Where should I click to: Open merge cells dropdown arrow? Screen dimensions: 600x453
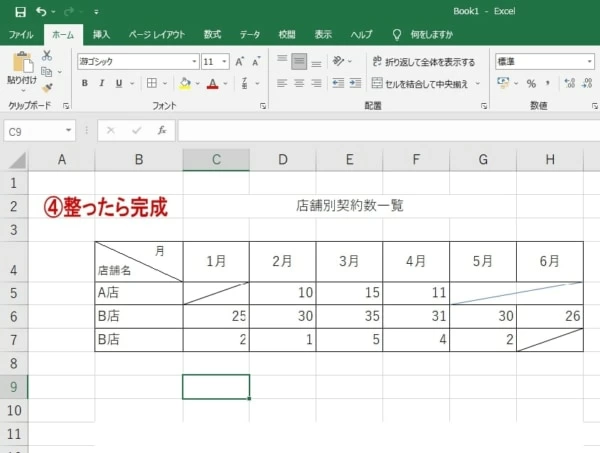point(478,83)
